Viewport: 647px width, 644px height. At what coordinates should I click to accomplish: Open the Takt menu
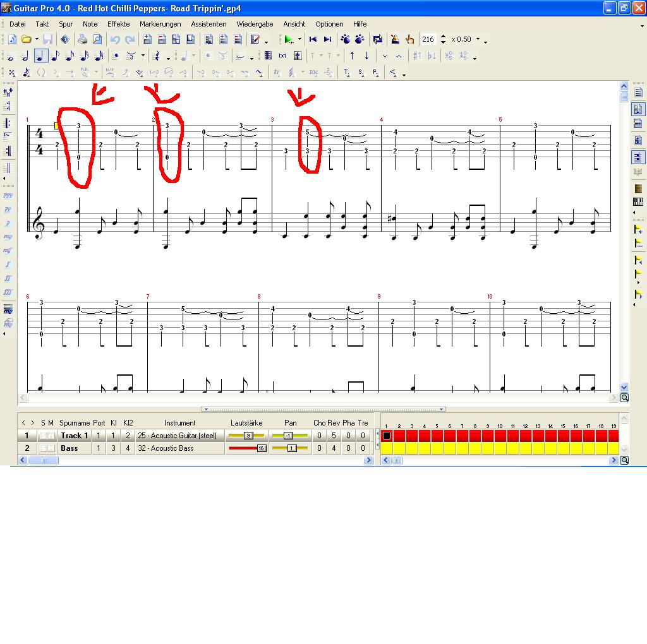pyautogui.click(x=42, y=24)
